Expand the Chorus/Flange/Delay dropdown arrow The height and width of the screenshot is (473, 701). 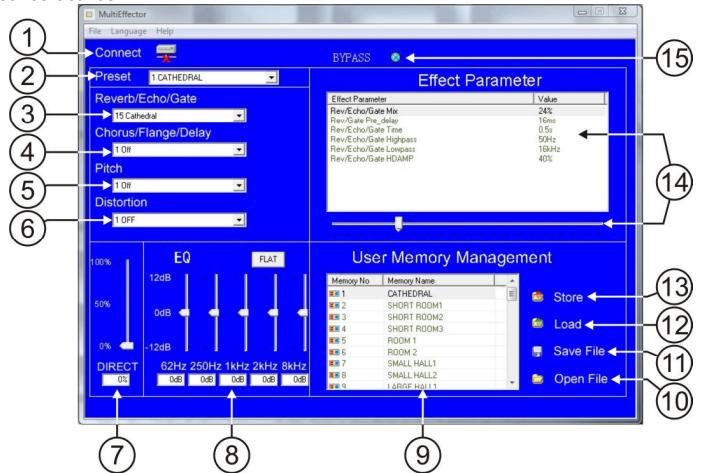click(239, 150)
